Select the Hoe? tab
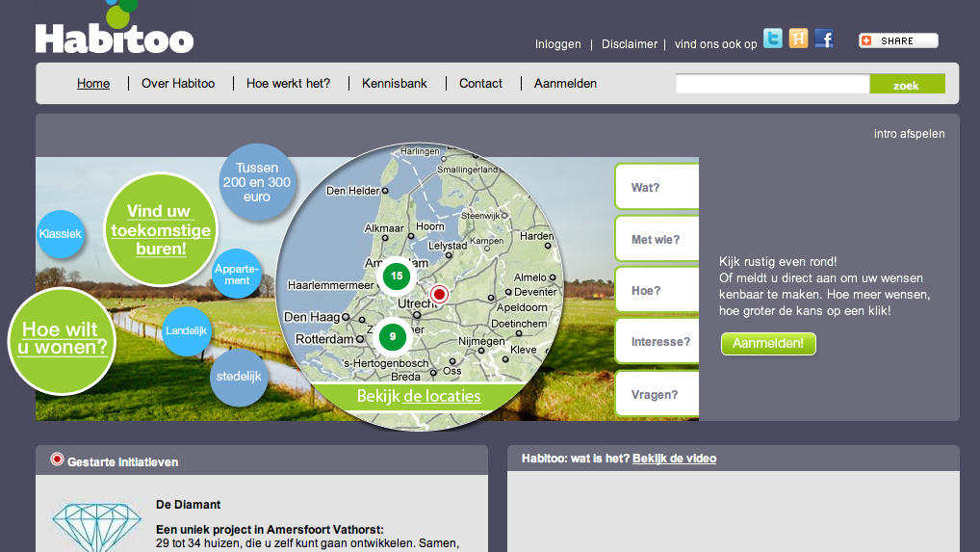The width and height of the screenshot is (980, 552). [x=657, y=290]
